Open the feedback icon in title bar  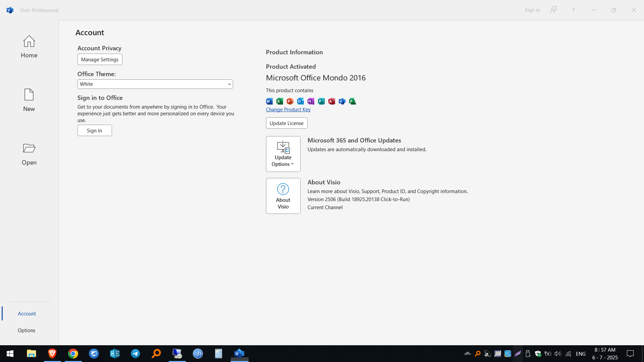pyautogui.click(x=553, y=10)
